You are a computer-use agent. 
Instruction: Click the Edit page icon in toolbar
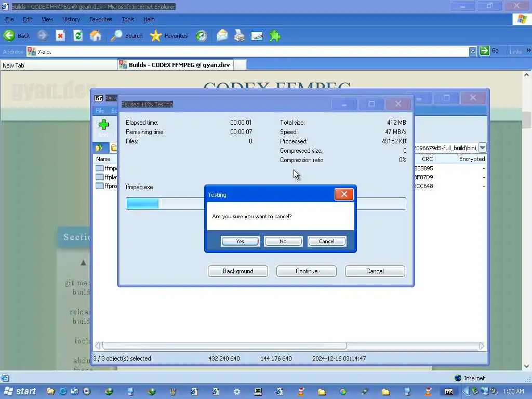click(257, 36)
